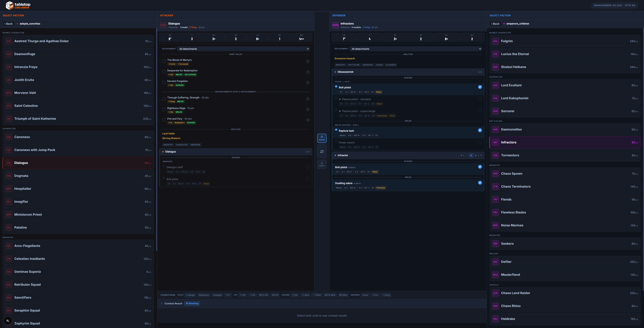The height and width of the screenshot is (328, 644).
Task: Click the CAN badge icon for Canoness
Action: (9, 137)
